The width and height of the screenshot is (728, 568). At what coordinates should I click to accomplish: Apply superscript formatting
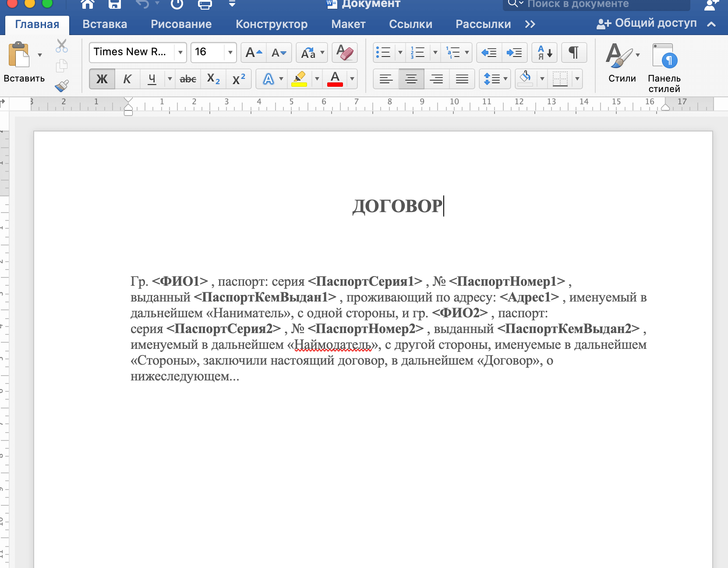tap(239, 79)
